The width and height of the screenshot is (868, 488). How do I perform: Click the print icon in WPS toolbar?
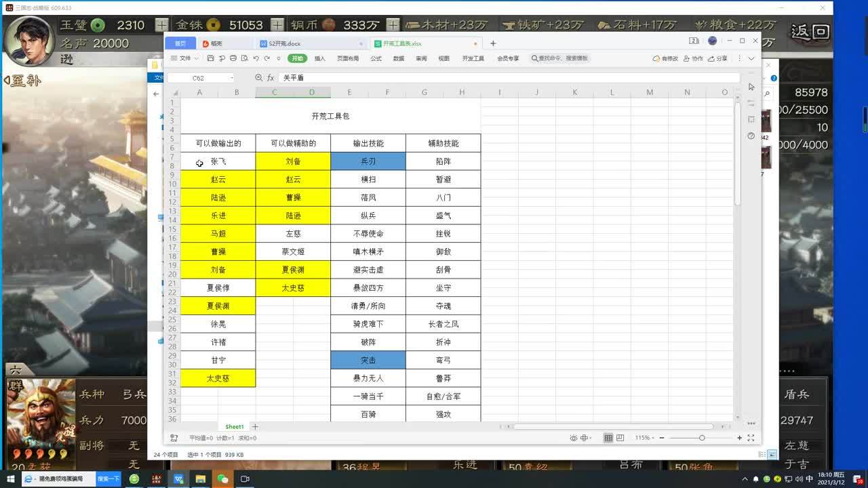coord(233,58)
